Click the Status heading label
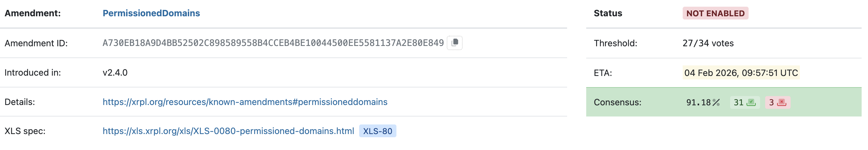Viewport: 868px width, 150px height. point(608,13)
